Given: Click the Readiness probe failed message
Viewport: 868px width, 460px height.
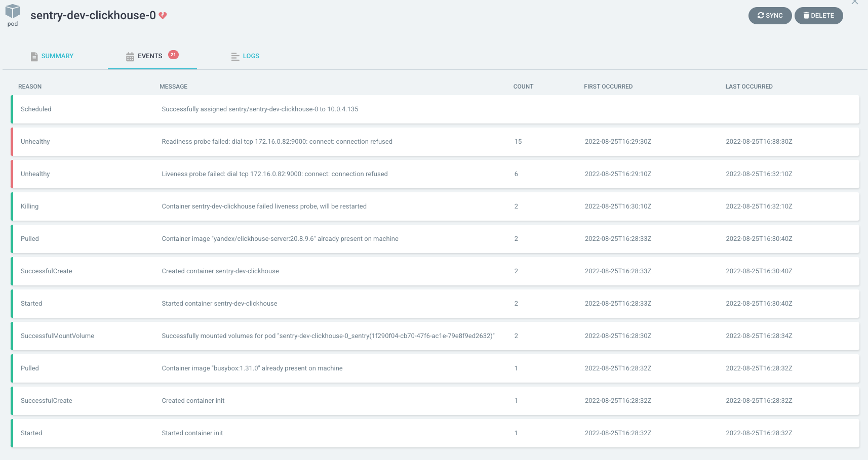Looking at the screenshot, I should pos(277,142).
